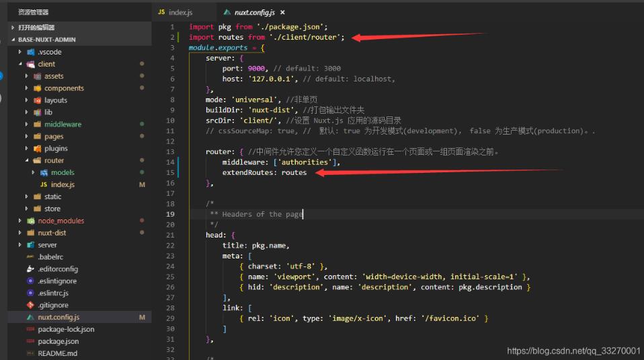Click the .eslintignore file icon
Image resolution: width=644 pixels, height=360 pixels.
[x=30, y=281]
